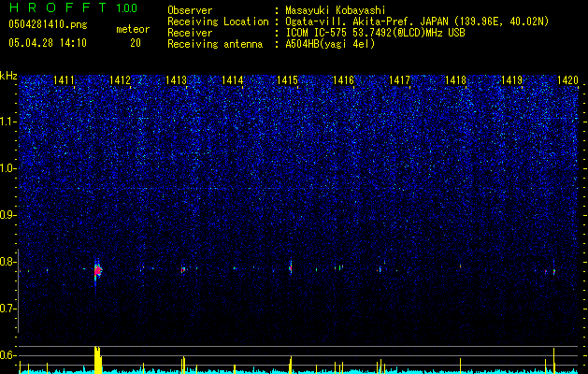Screen dimensions: 588x374
Task: Click the 1415 time marker
Action: 288,79
